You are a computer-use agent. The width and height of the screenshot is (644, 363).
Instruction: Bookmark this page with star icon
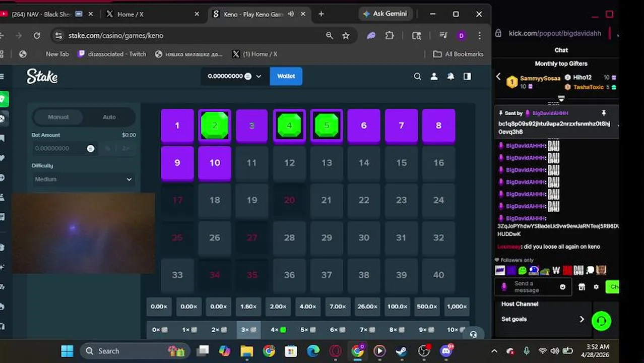click(x=346, y=35)
